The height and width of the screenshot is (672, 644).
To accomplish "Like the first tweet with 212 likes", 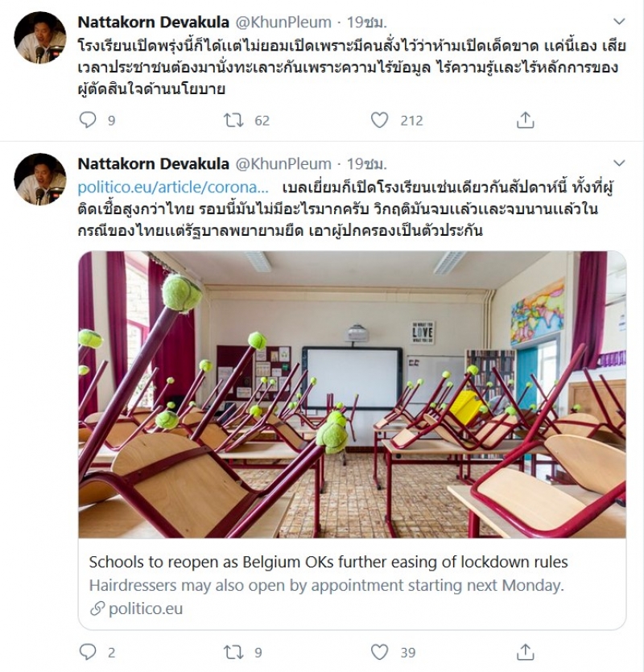I will click(379, 120).
